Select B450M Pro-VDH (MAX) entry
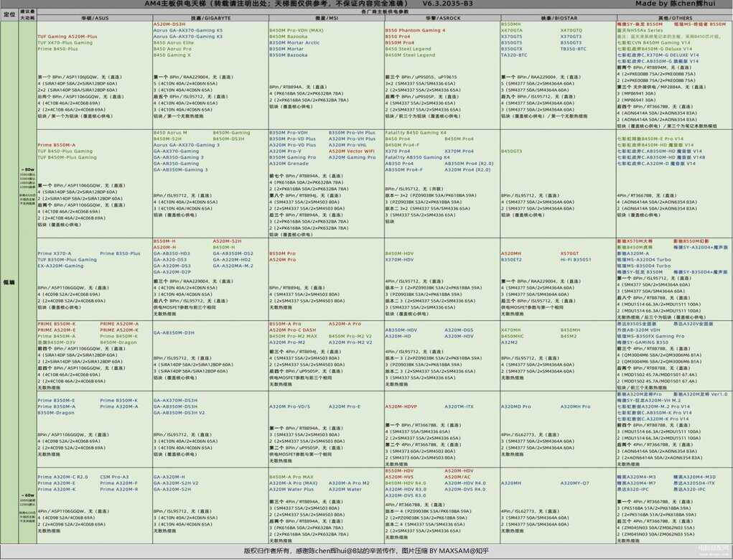 pyautogui.click(x=296, y=30)
